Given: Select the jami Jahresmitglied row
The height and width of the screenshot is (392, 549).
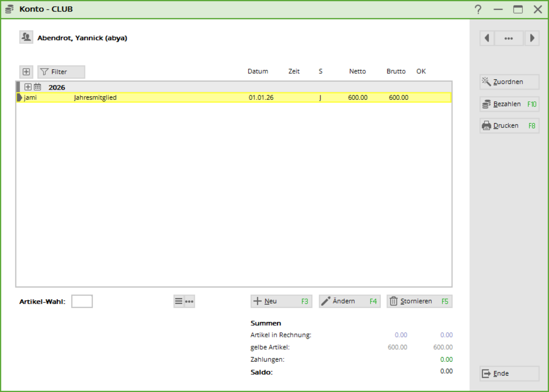Looking at the screenshot, I should (x=234, y=98).
